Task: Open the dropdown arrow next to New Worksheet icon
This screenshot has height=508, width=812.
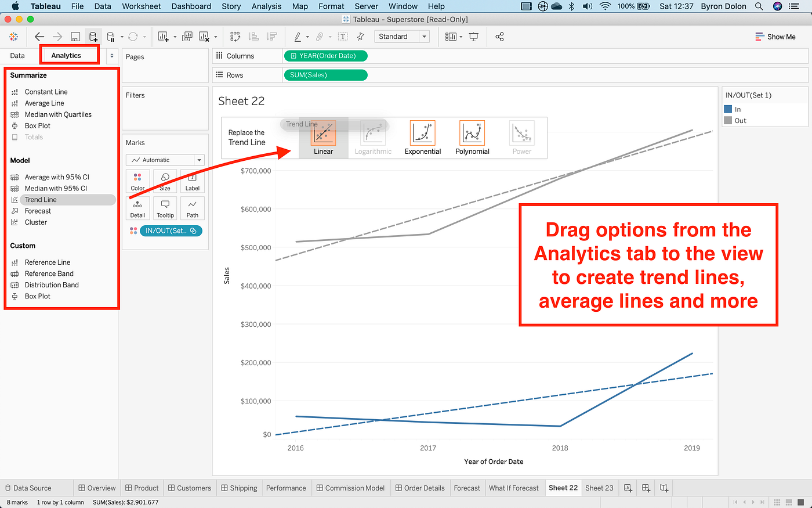Action: click(x=175, y=37)
